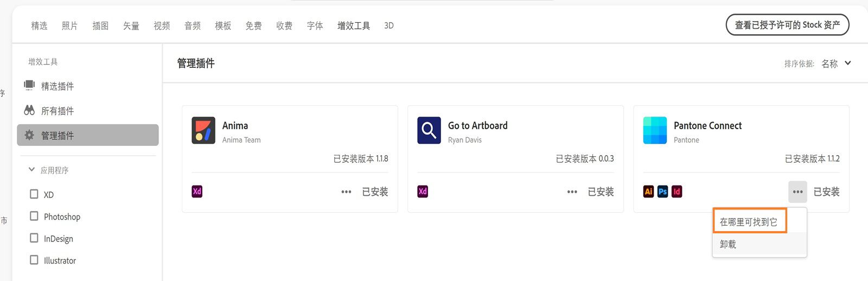Switch to the 音频 tab

click(x=193, y=25)
